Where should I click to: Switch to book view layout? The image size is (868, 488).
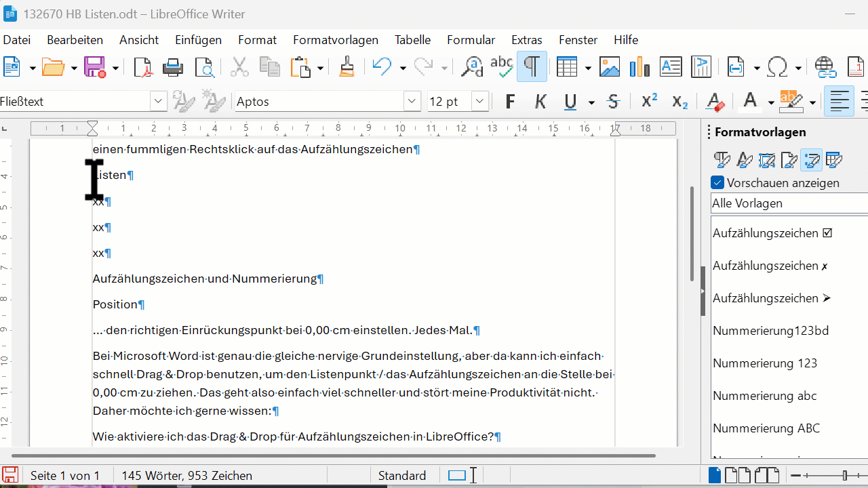coord(767,475)
